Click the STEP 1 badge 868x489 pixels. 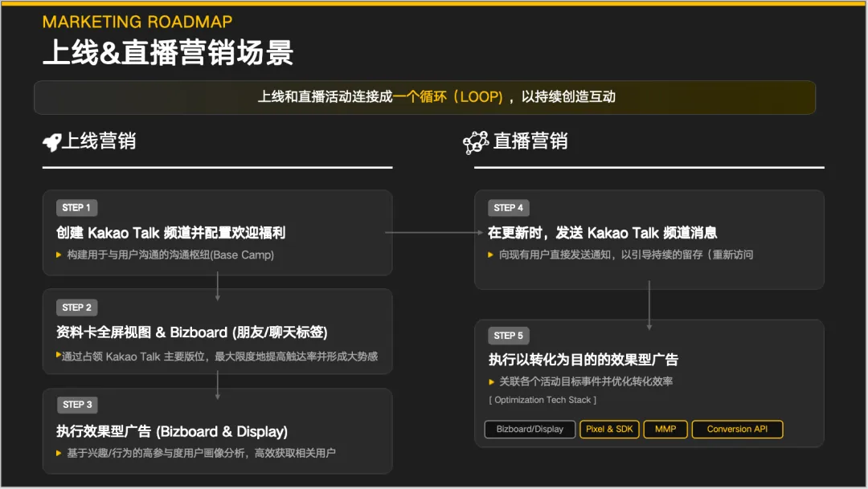click(76, 207)
